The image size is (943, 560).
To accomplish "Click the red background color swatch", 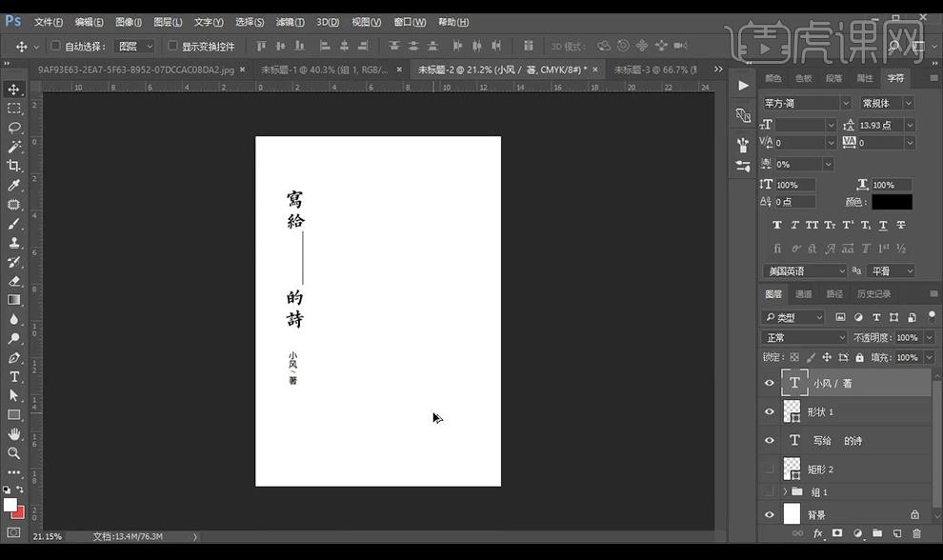I will pos(19,513).
